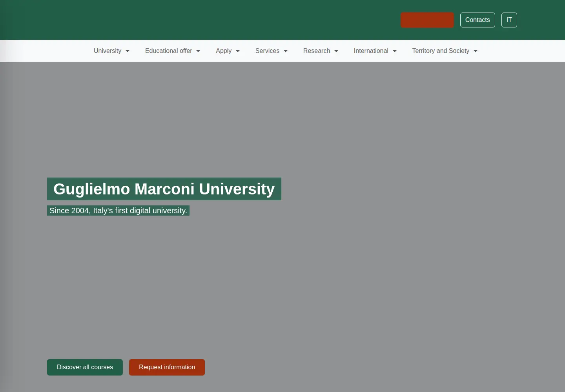The height and width of the screenshot is (392, 565).
Task: Expand the Services navigation menu
Action: pos(272,51)
